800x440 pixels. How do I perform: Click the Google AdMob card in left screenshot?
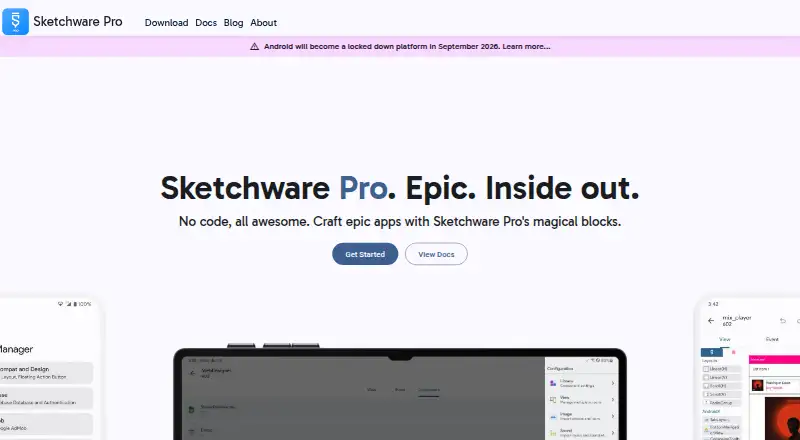[x=46, y=424]
